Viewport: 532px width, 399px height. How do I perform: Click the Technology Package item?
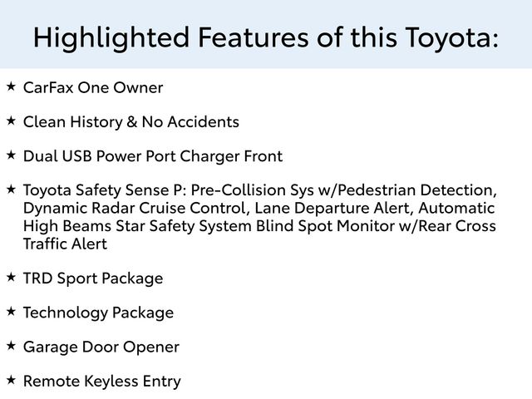click(98, 313)
